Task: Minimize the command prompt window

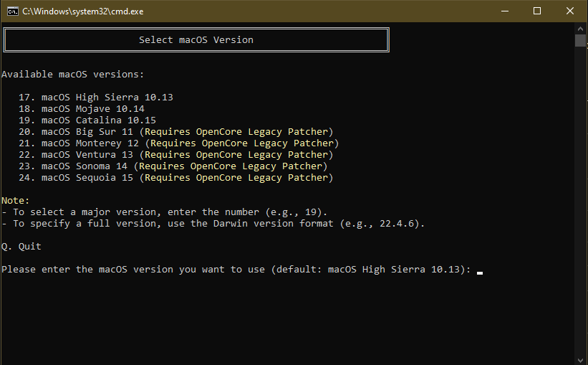Action: (x=504, y=11)
